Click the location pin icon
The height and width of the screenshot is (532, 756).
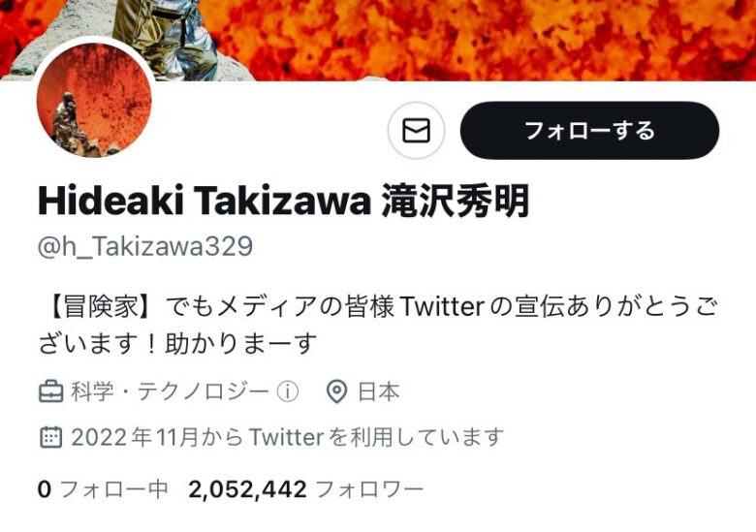pos(336,391)
